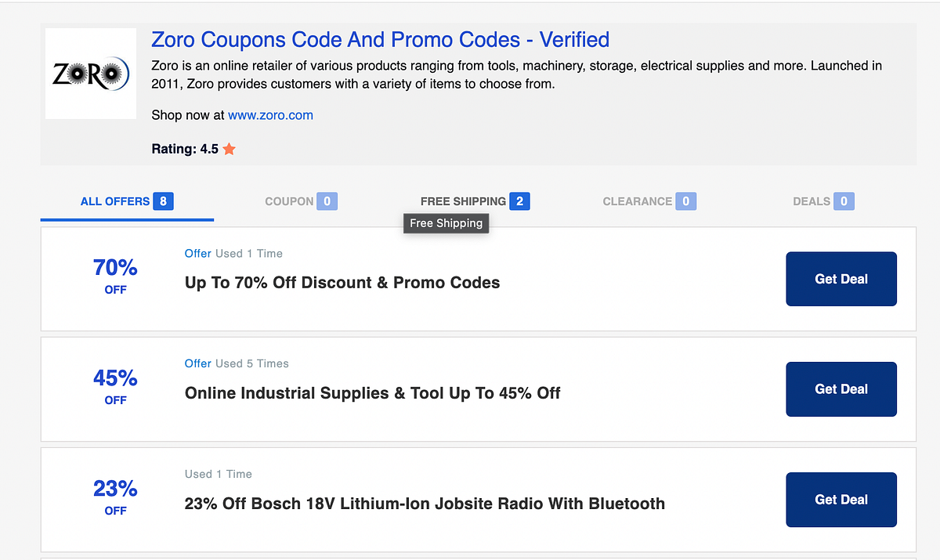Image resolution: width=940 pixels, height=560 pixels.
Task: Get Deal for the 70% off promo
Action: point(841,279)
